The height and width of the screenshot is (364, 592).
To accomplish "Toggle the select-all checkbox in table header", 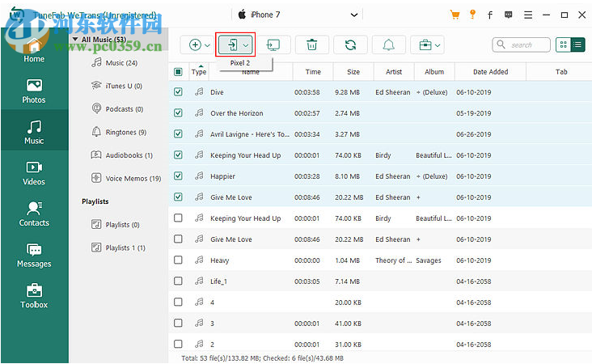I will (x=178, y=72).
